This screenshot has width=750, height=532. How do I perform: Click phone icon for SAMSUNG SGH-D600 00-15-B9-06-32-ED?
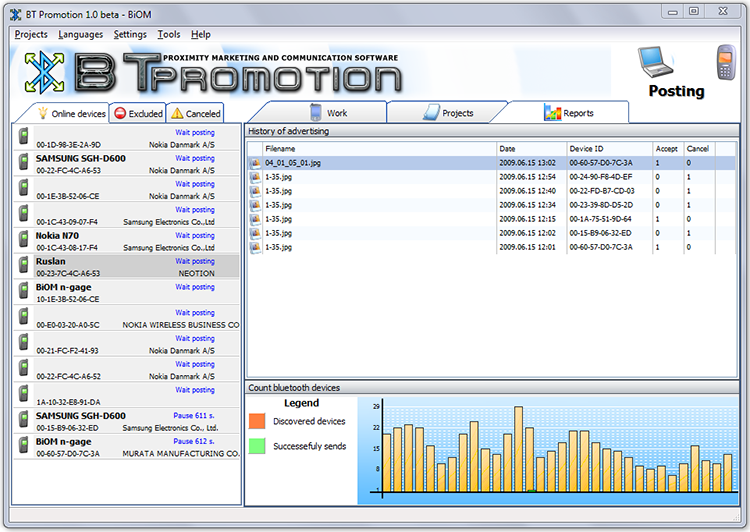(23, 420)
